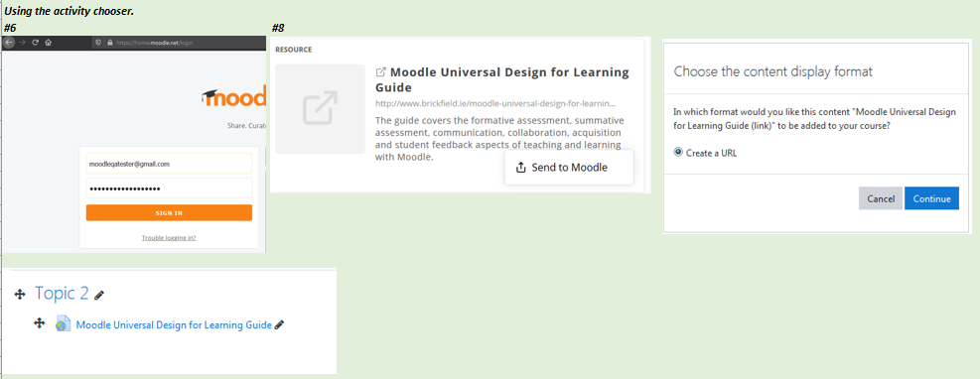Screen dimensions: 980x379
Task: Click the resource placeholder thumbnail
Action: [x=320, y=109]
